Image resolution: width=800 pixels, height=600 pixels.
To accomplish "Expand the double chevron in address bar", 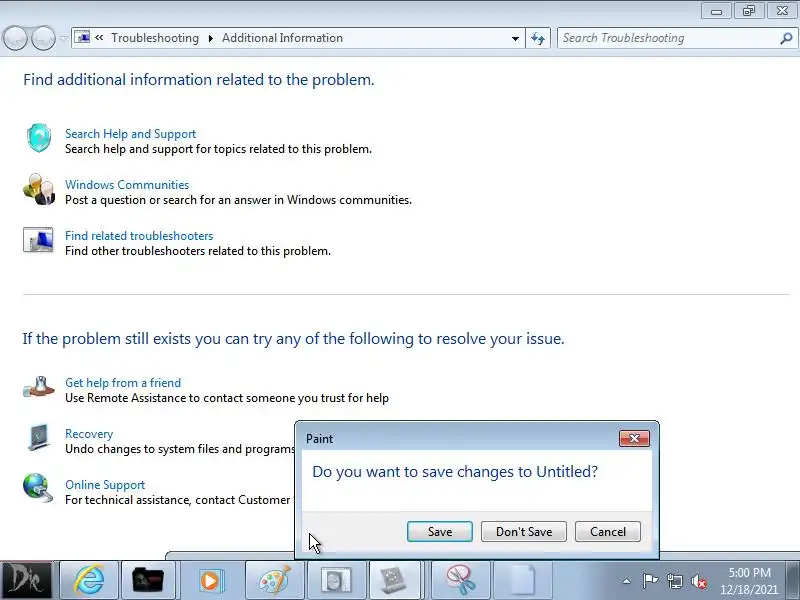I will click(x=99, y=37).
